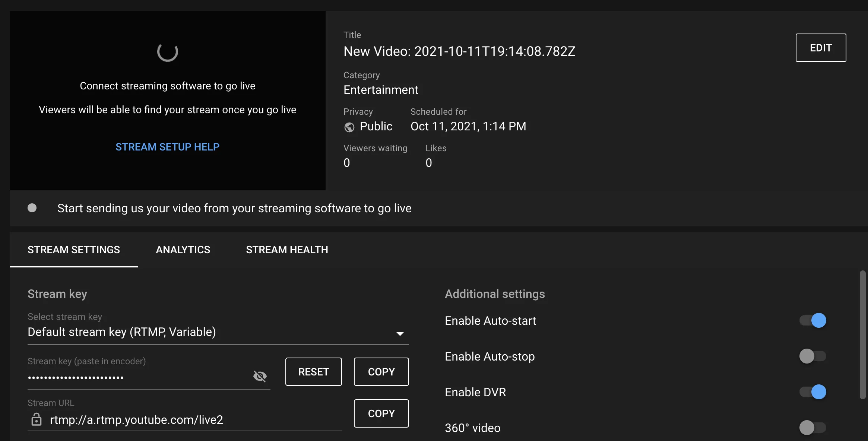868x441 pixels.
Task: Open the Stream Health tab
Action: 287,250
